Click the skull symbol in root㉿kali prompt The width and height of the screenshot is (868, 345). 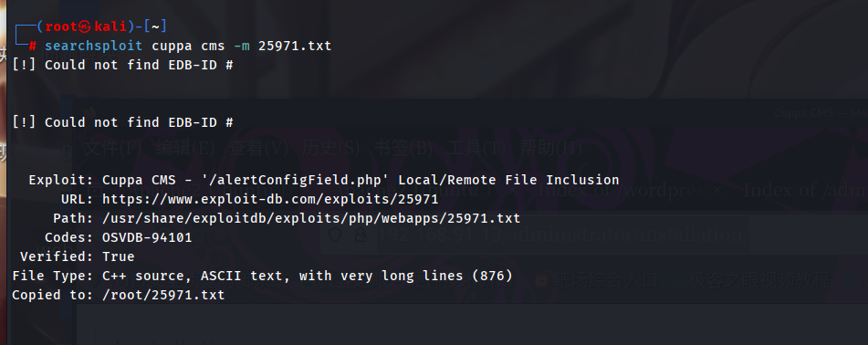tap(84, 26)
